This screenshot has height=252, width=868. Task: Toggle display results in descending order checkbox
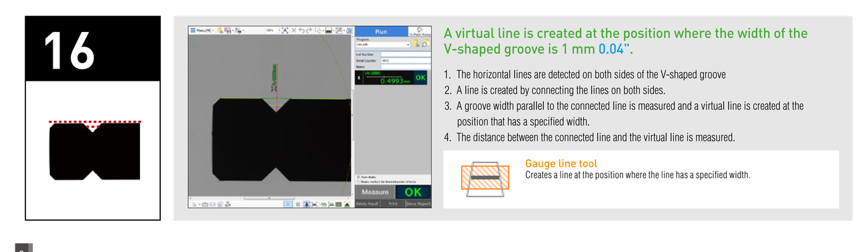[x=359, y=181]
